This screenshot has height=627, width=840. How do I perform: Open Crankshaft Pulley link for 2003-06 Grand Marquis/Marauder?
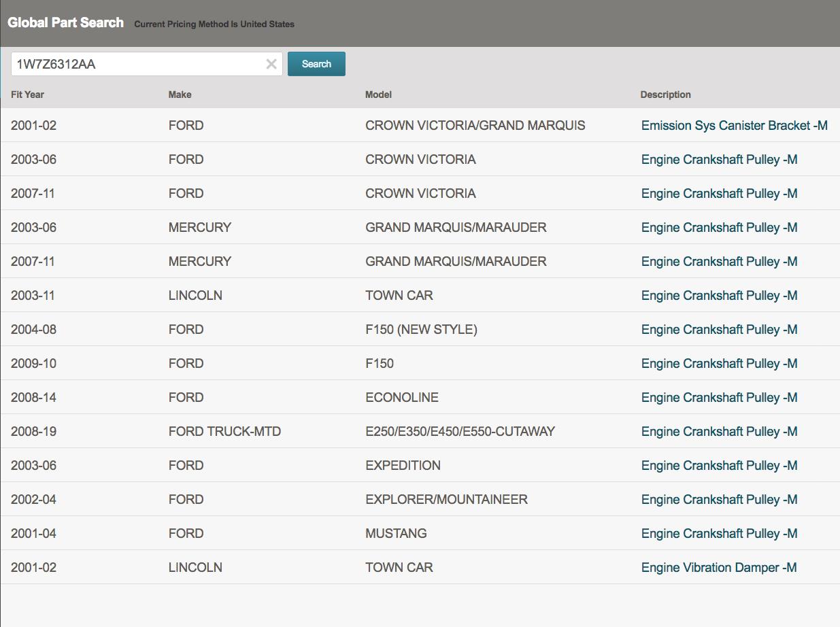[719, 228]
